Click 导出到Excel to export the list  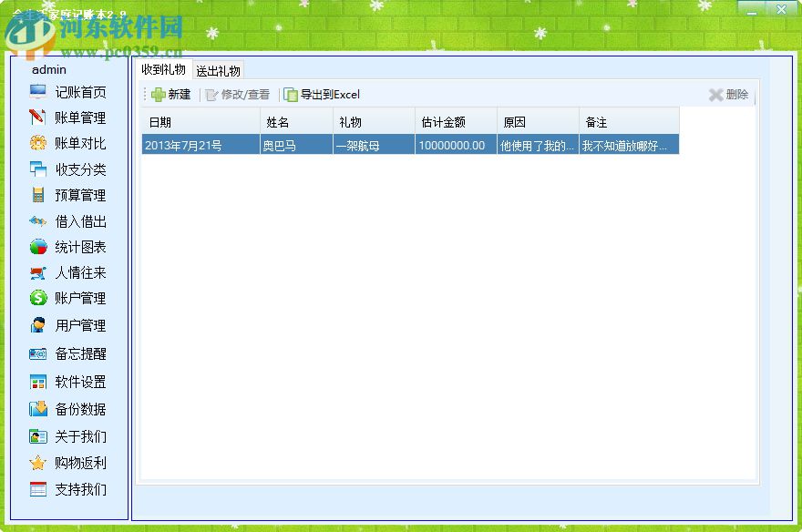[328, 94]
